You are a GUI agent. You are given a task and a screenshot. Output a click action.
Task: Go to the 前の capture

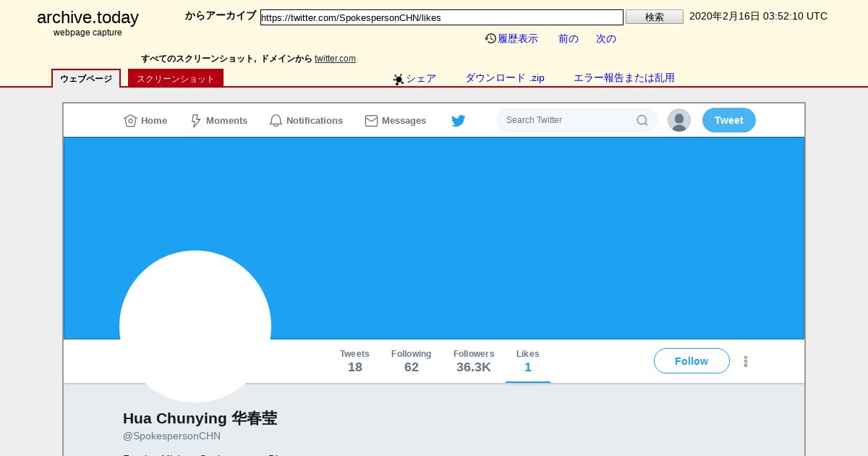click(569, 38)
